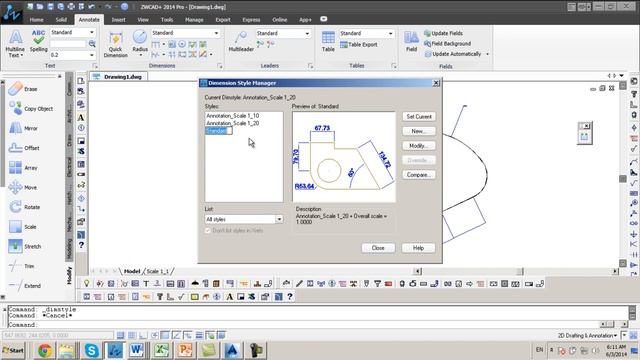640x360 pixels.
Task: Insert a Field
Action: [x=411, y=41]
